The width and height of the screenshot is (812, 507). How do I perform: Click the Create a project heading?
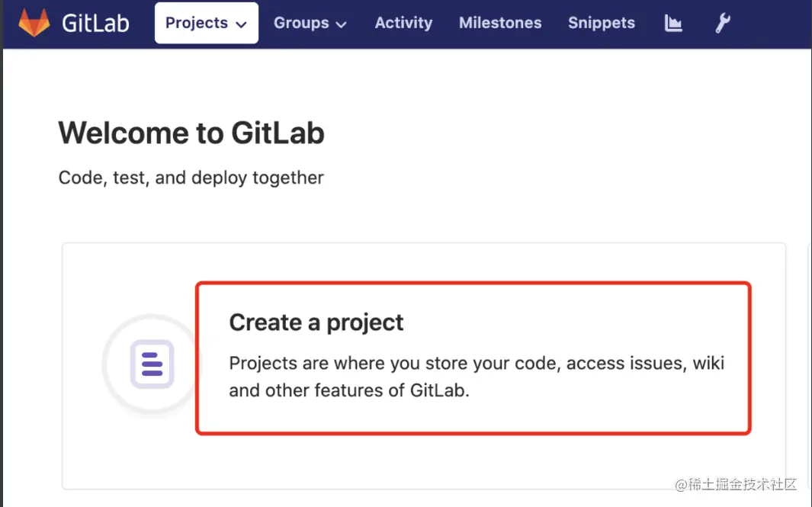click(x=316, y=322)
